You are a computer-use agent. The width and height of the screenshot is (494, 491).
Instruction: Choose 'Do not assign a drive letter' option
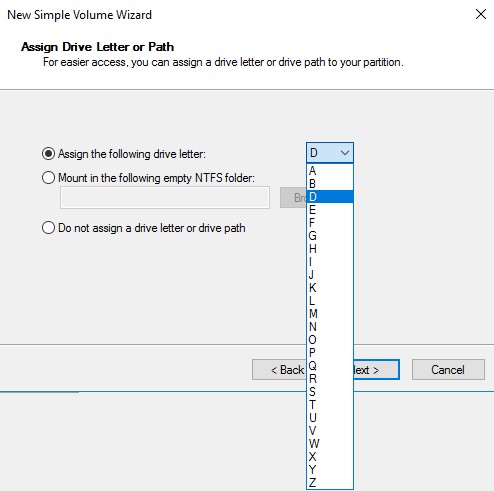coord(48,228)
